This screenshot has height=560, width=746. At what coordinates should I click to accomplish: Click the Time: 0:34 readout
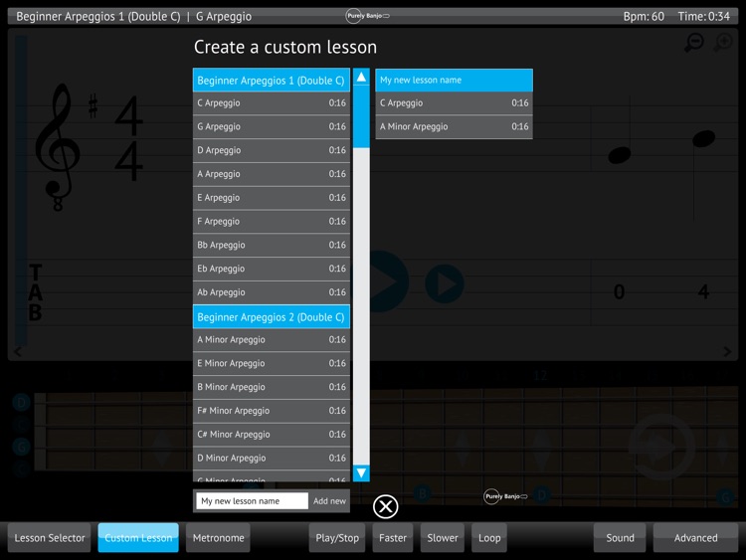click(x=703, y=16)
